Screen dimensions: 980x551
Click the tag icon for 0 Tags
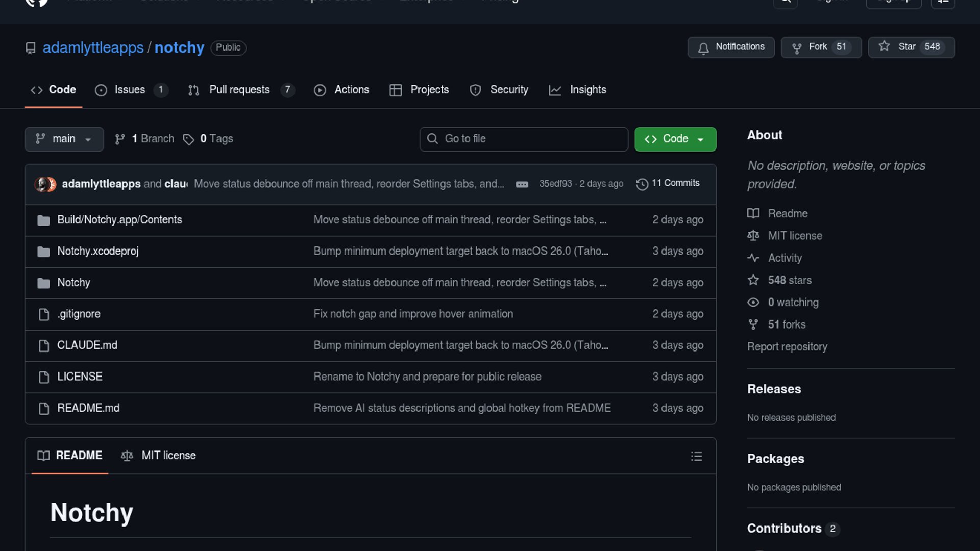188,139
